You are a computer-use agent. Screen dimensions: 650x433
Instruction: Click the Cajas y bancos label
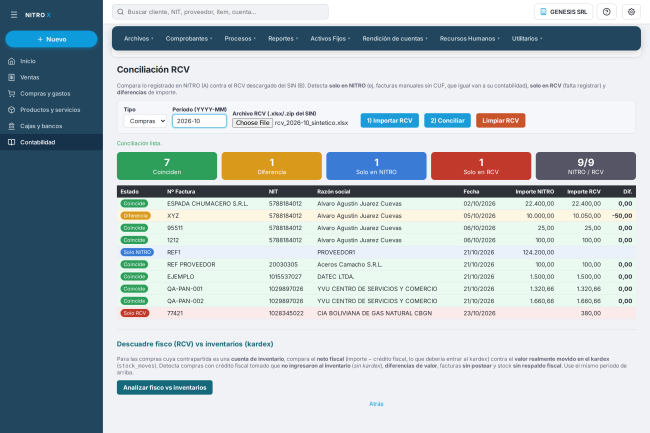point(41,126)
